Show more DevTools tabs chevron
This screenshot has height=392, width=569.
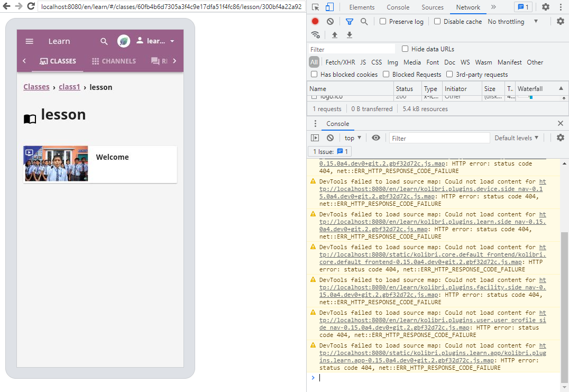(493, 7)
